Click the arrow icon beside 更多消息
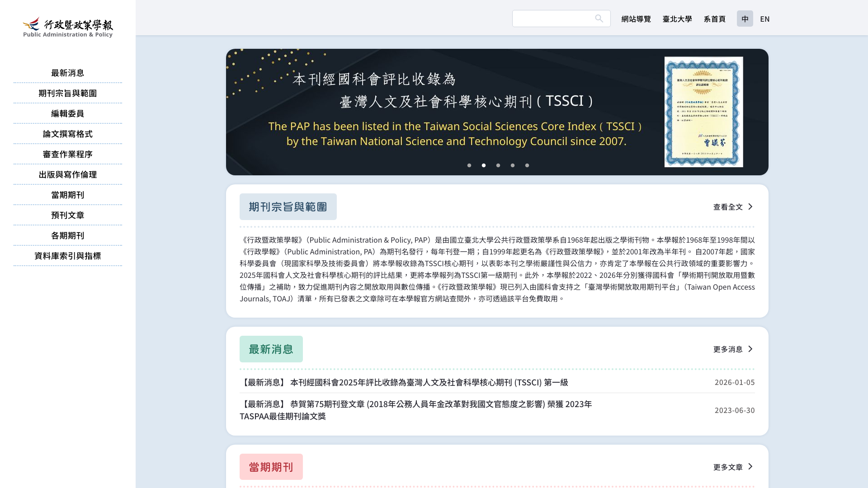 tap(750, 349)
